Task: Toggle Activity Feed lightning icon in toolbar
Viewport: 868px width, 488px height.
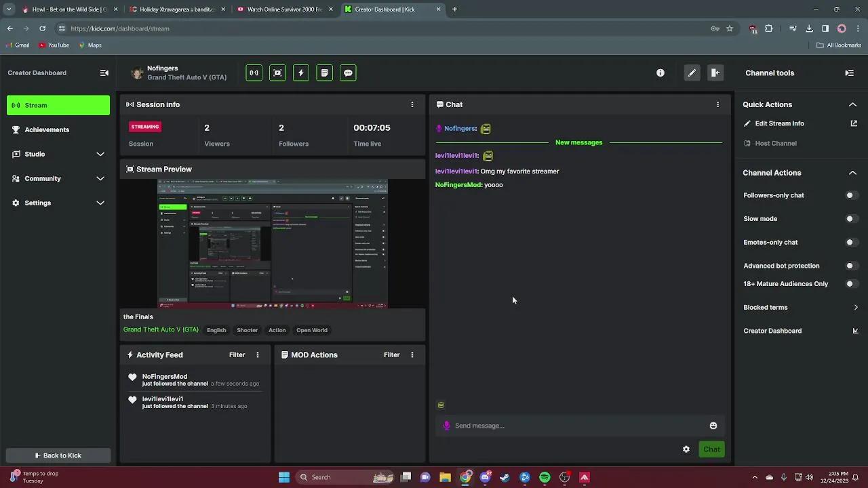Action: (x=301, y=73)
